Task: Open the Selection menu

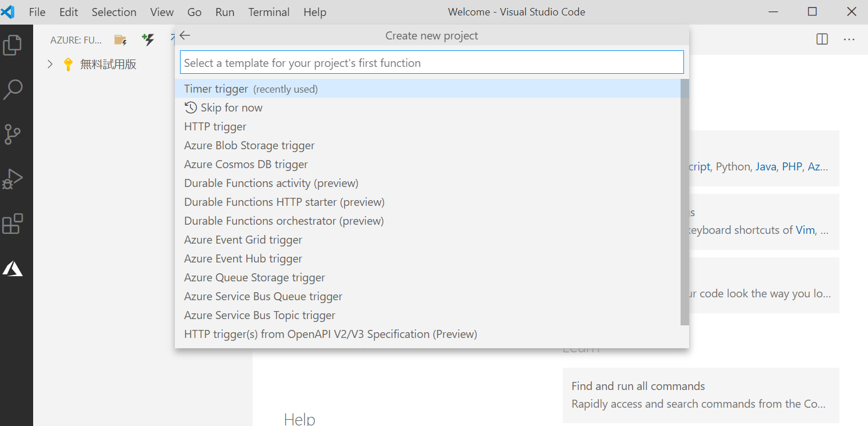Action: point(114,12)
